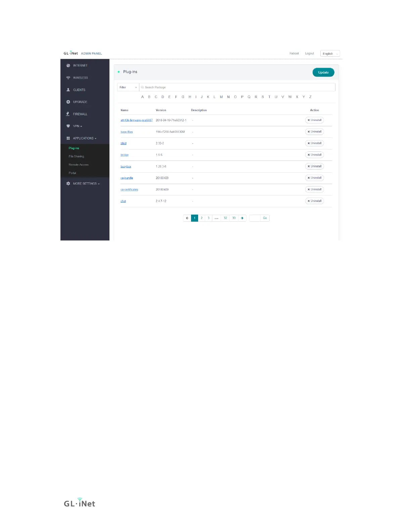Go to previous page arrow
411x532 pixels.
(x=187, y=218)
